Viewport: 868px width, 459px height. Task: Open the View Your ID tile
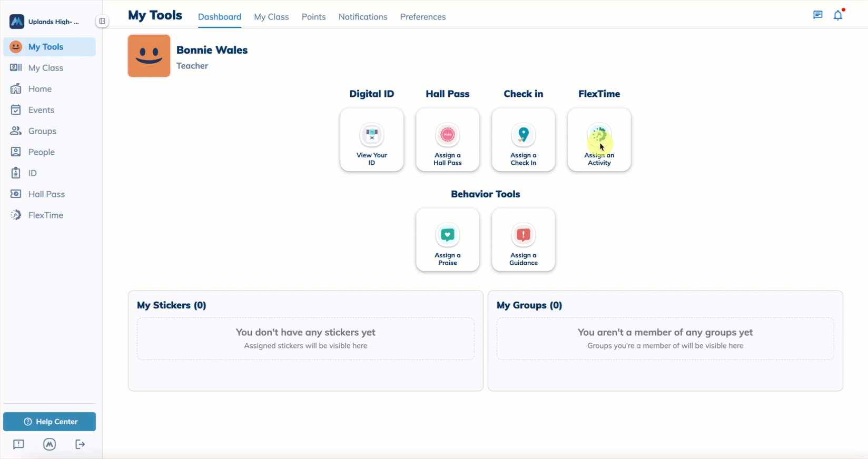(371, 140)
